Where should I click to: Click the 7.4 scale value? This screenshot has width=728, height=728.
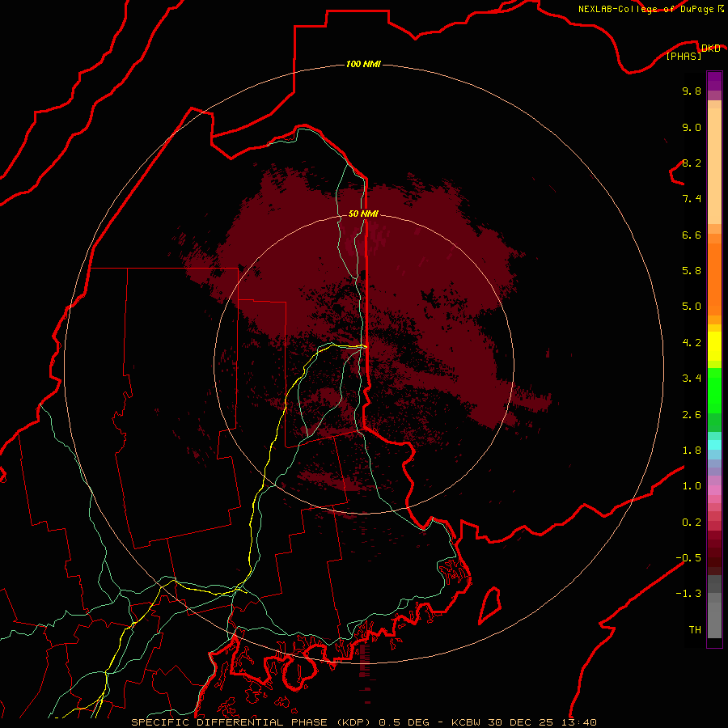[692, 199]
